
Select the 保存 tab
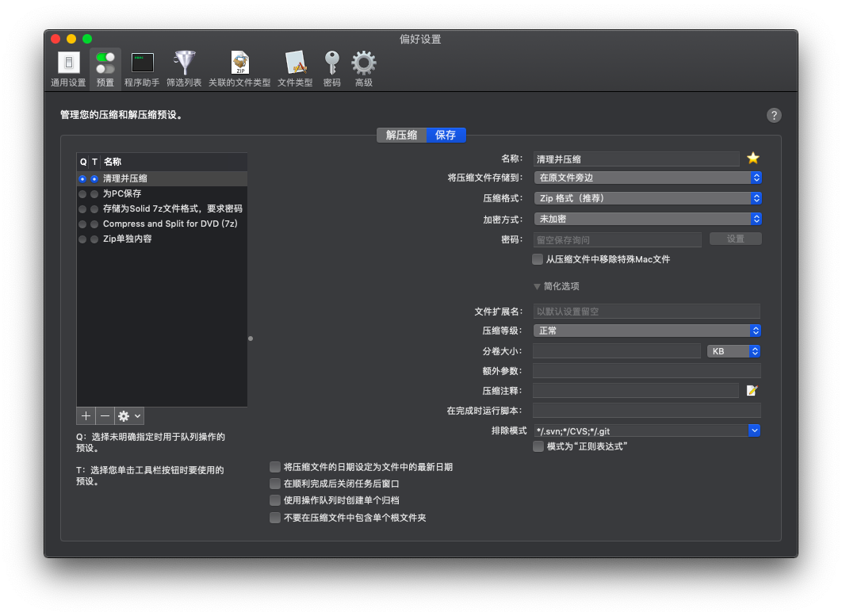pyautogui.click(x=446, y=135)
